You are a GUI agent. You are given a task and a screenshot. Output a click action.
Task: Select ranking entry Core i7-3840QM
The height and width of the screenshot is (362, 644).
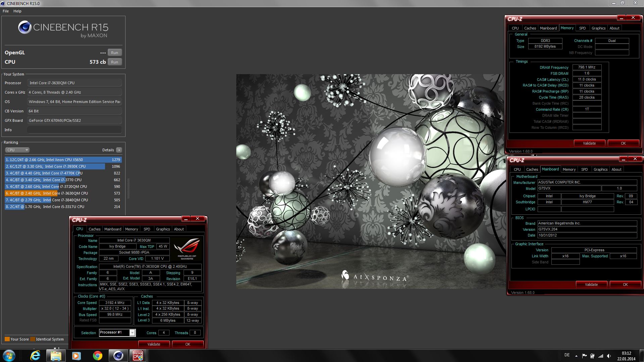pyautogui.click(x=63, y=200)
